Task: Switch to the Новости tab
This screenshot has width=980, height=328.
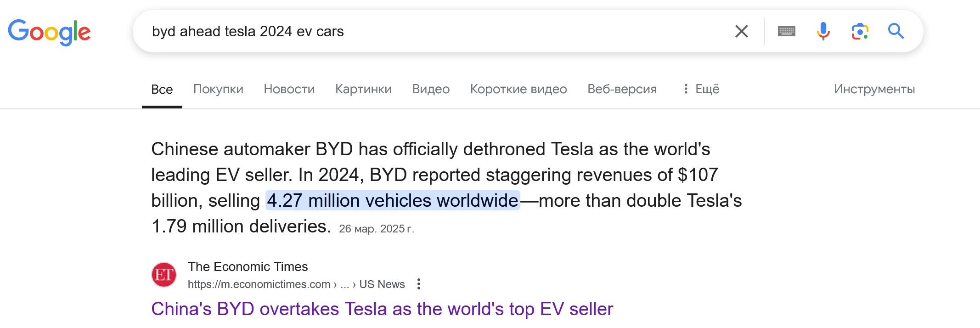Action: pos(289,89)
